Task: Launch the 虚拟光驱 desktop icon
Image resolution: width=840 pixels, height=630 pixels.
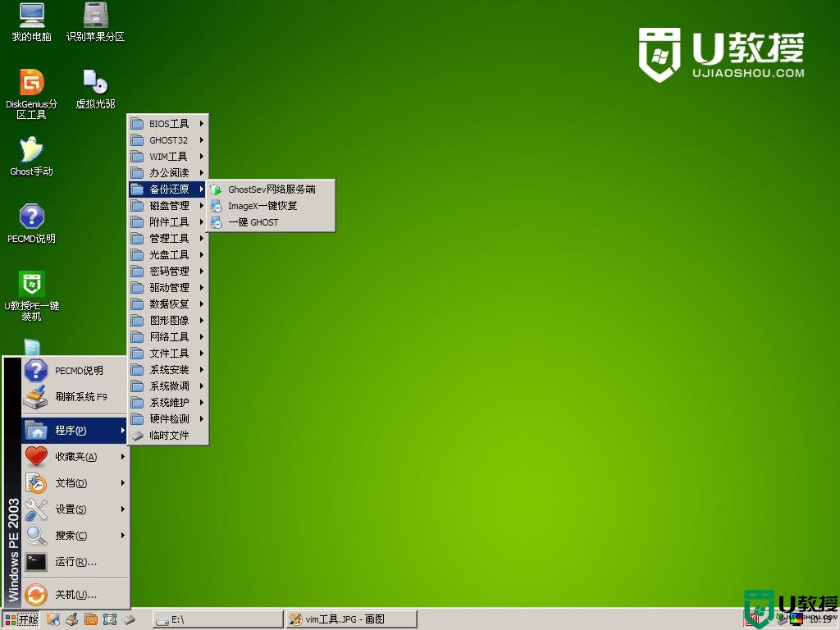Action: click(x=95, y=84)
